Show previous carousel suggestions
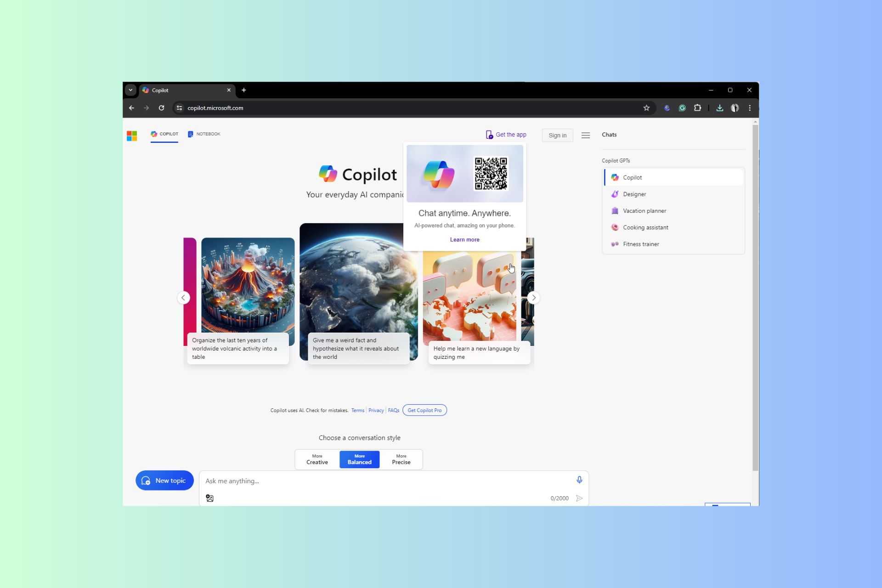The width and height of the screenshot is (882, 588). (x=183, y=298)
